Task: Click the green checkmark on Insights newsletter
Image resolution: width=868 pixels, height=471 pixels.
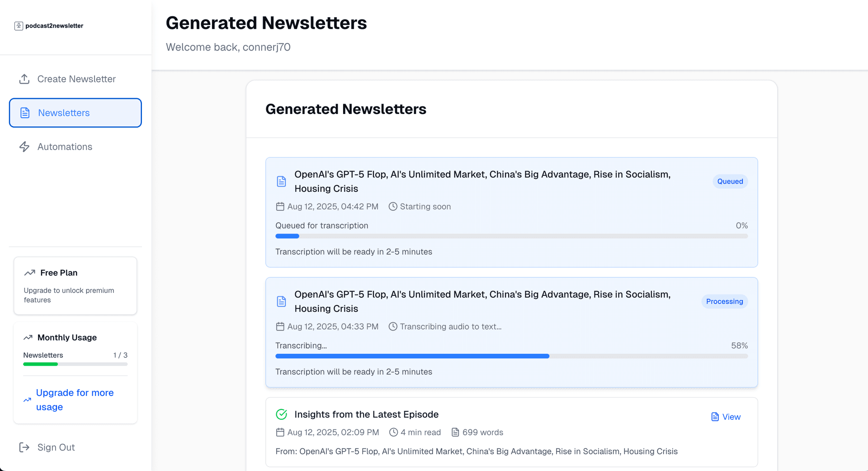Action: tap(282, 414)
